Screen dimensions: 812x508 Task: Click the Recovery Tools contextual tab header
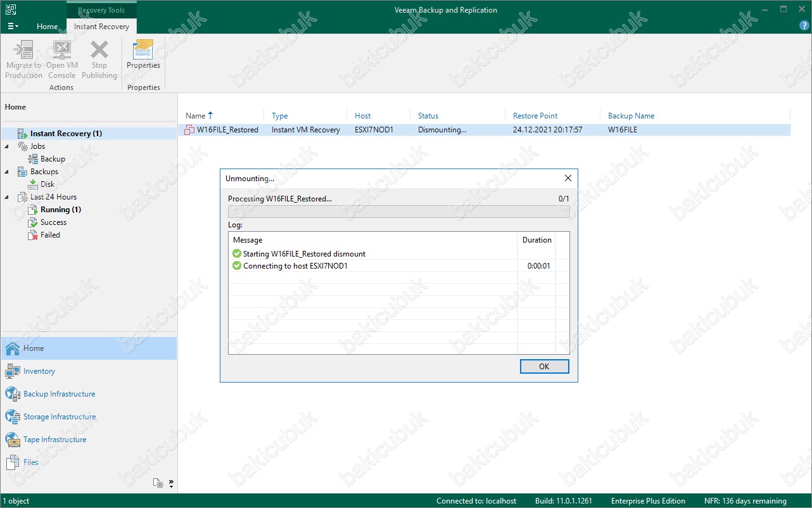click(101, 11)
